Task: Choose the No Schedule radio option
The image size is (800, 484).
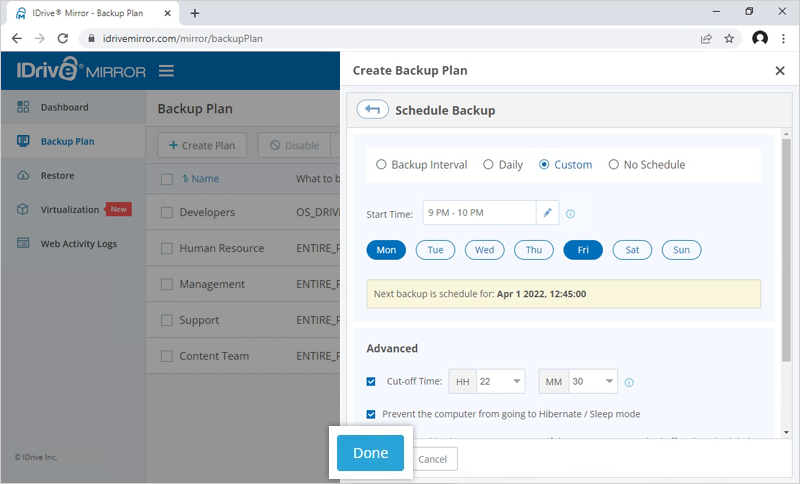Action: click(613, 165)
